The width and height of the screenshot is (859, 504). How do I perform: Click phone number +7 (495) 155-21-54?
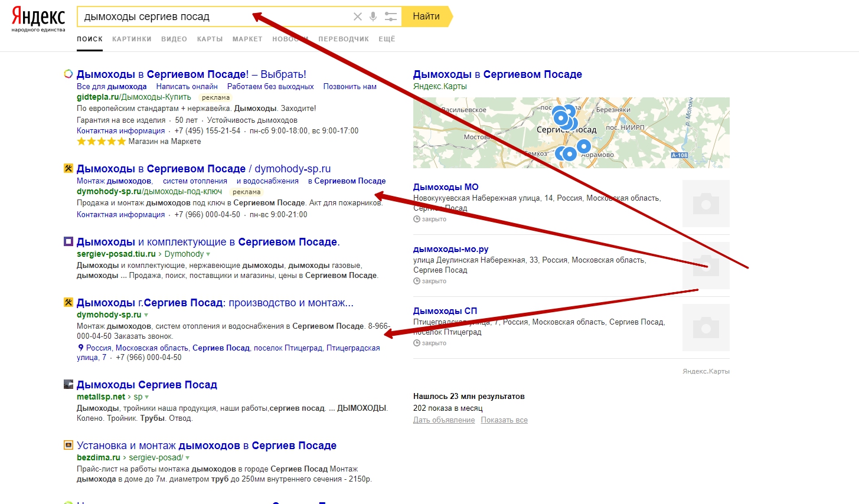tap(207, 130)
